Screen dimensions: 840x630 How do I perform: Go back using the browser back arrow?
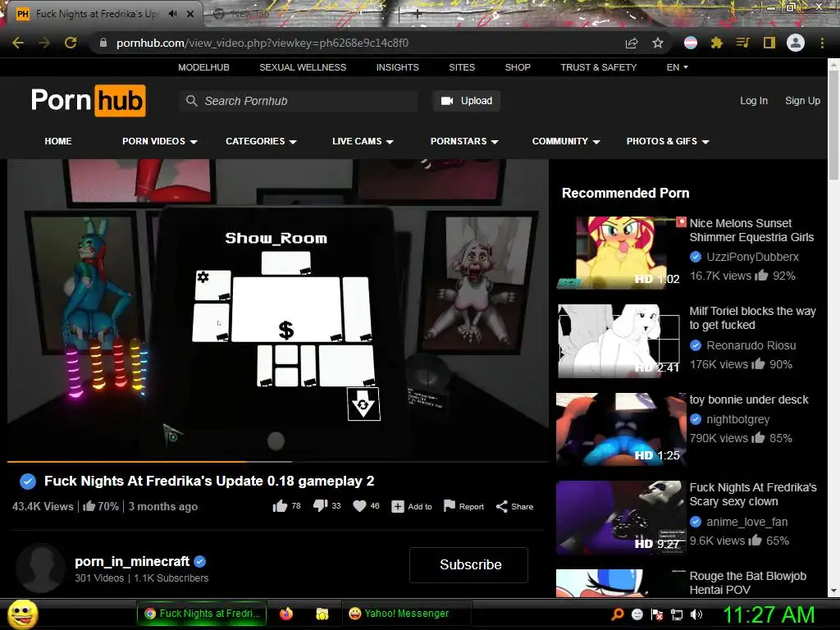pyautogui.click(x=18, y=43)
